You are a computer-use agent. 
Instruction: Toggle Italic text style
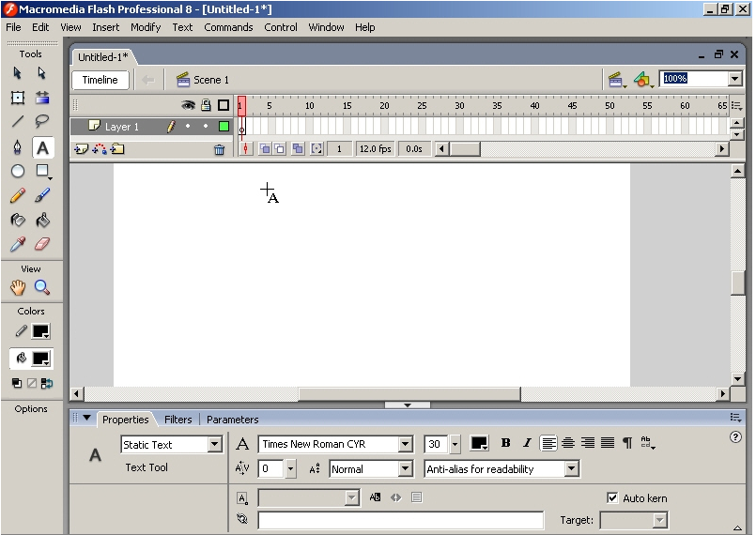527,443
